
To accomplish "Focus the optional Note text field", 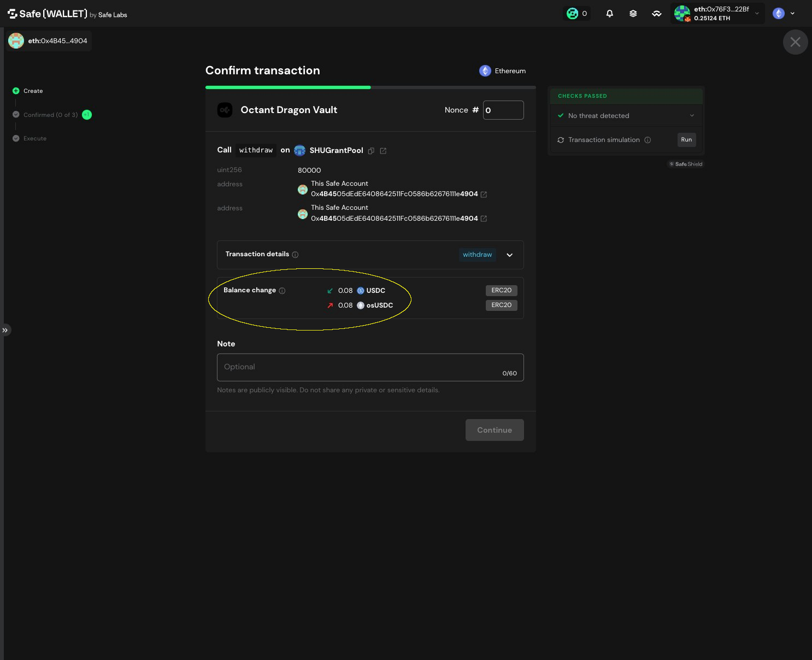I will click(x=370, y=367).
